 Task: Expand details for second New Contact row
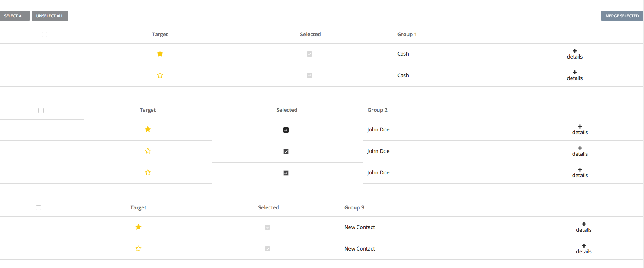[584, 248]
